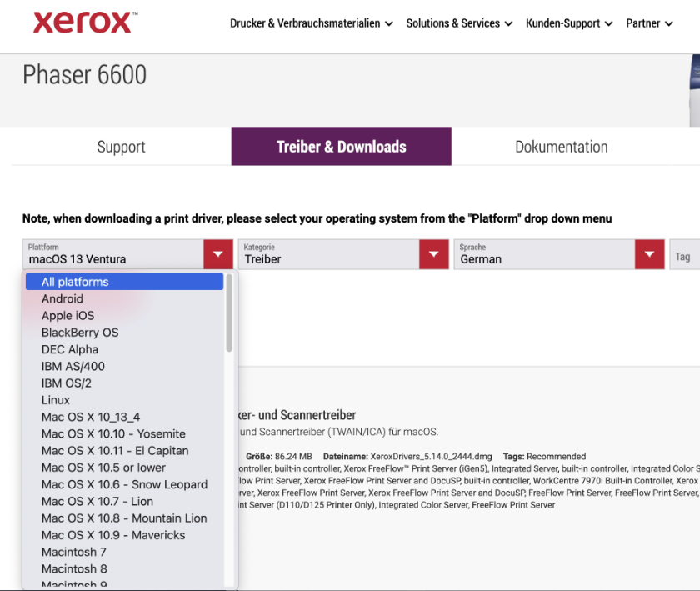Open Solutions & Services menu

[459, 23]
